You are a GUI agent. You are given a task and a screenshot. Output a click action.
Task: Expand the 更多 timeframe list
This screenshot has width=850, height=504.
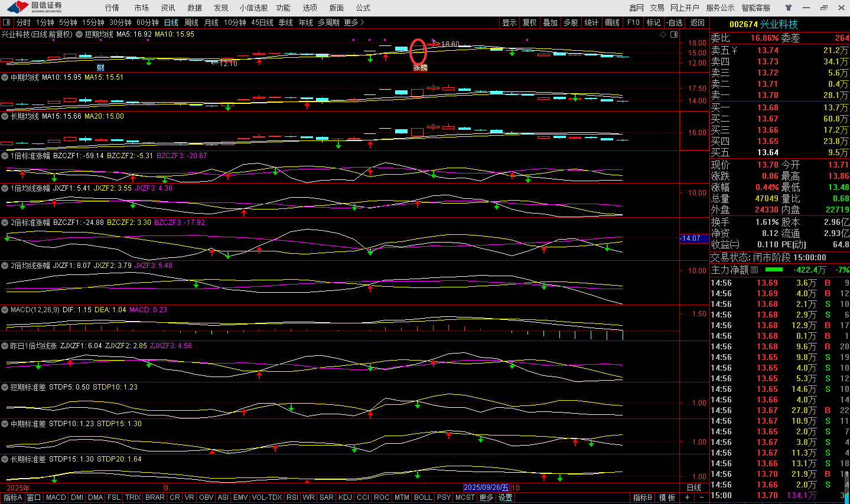coord(354,22)
